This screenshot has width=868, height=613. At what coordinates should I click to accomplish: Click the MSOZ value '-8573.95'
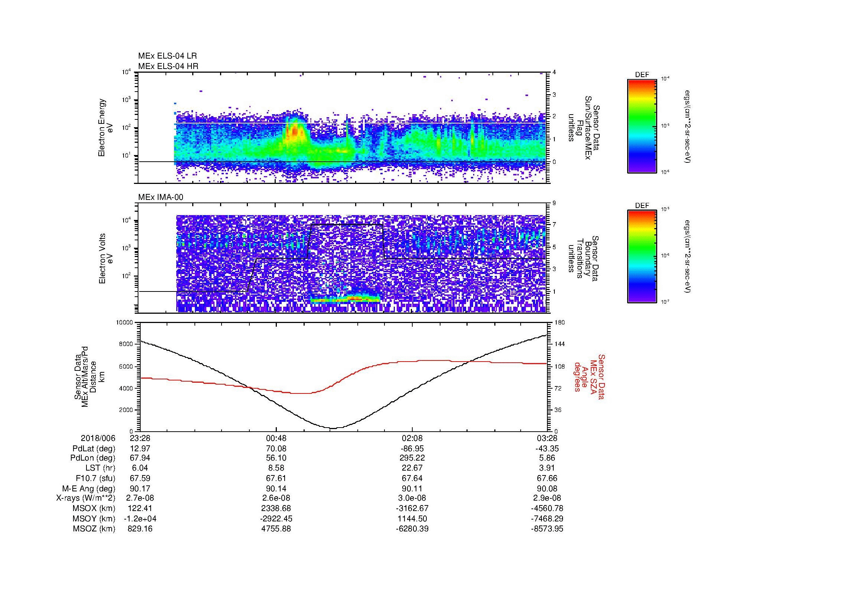547,529
